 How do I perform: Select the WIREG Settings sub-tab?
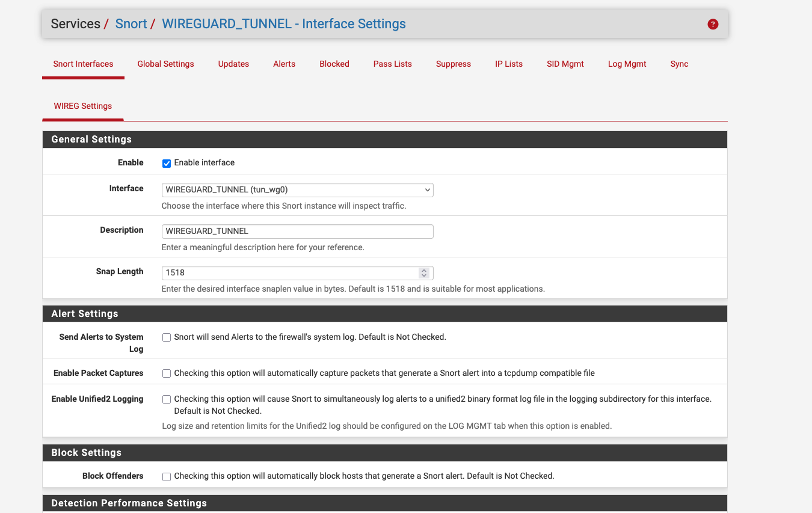[82, 106]
